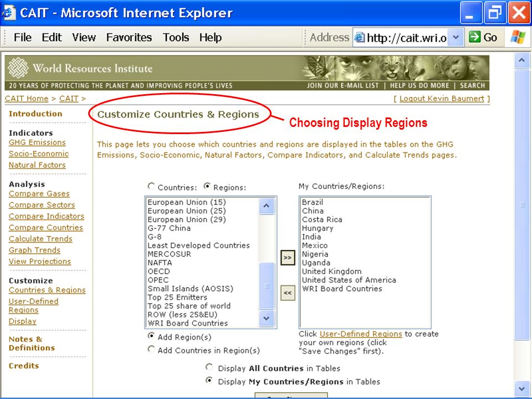Click the Internet Explorer title bar icon
Viewport: 532px width, 399px height.
coord(8,13)
